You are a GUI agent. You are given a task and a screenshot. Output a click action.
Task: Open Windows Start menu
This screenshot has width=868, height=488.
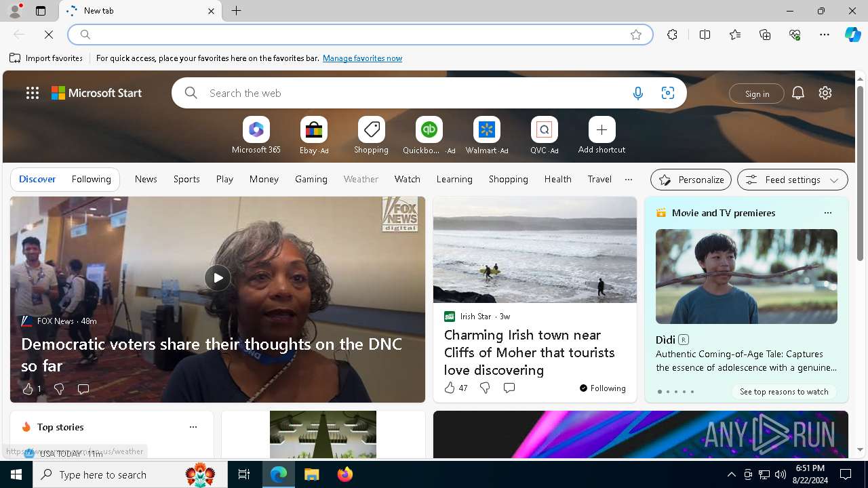[16, 474]
